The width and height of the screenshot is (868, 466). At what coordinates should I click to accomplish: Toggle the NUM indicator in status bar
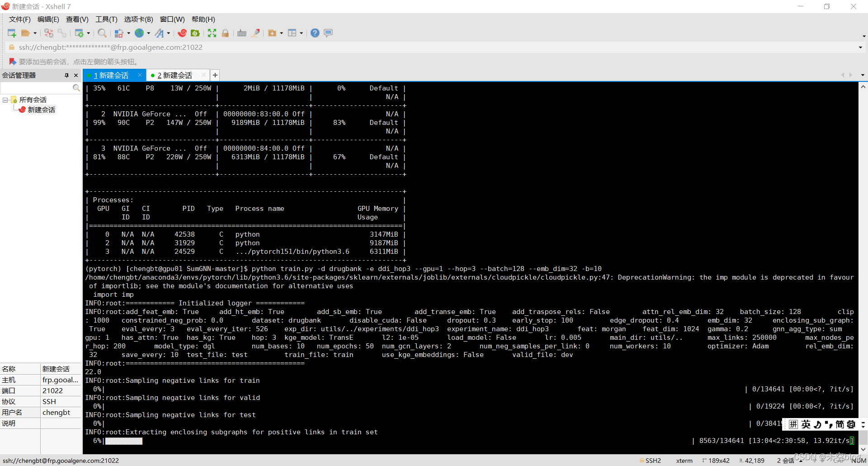coord(859,460)
